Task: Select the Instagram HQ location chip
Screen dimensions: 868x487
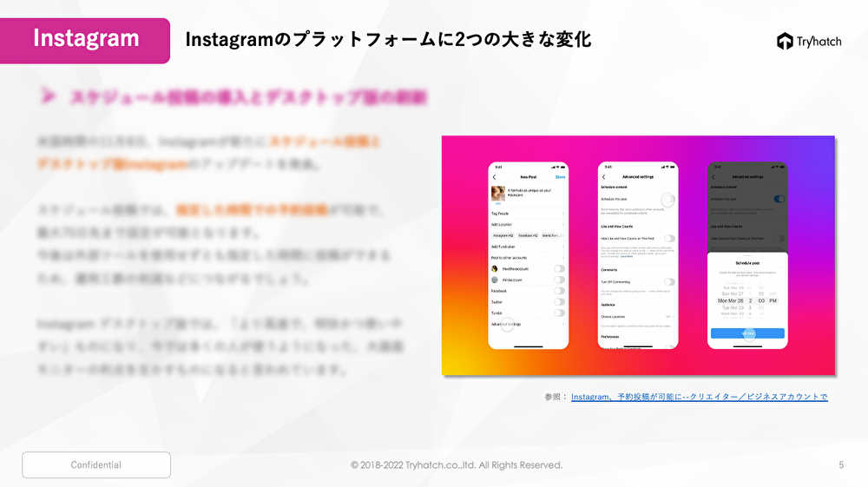Action: click(x=503, y=236)
